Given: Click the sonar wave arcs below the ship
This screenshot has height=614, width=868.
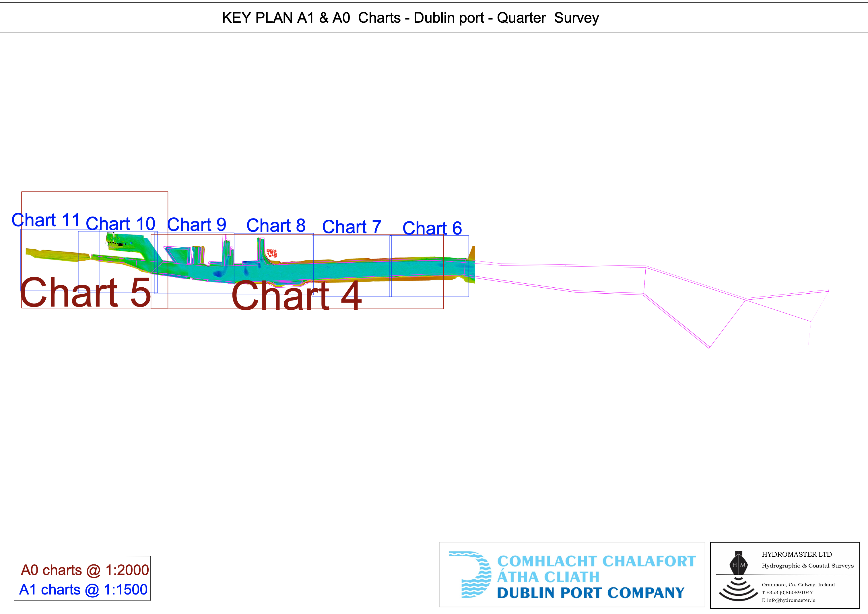Looking at the screenshot, I should 738,589.
